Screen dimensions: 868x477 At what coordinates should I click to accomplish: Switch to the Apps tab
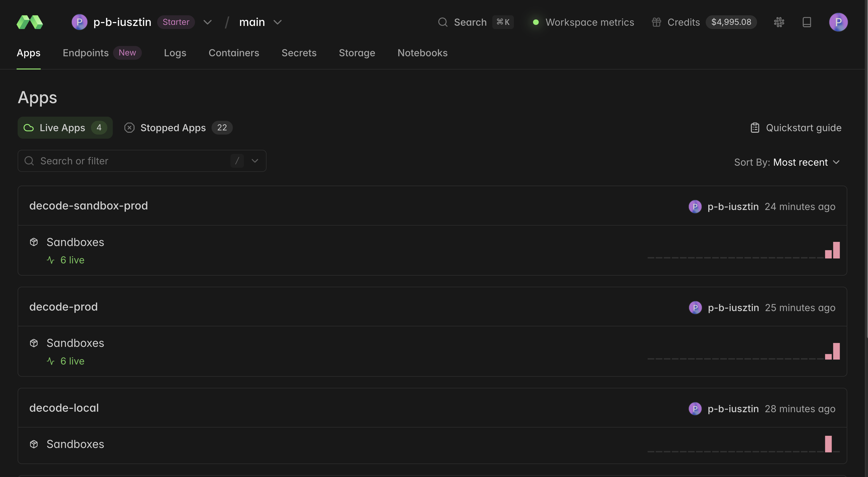pos(29,53)
